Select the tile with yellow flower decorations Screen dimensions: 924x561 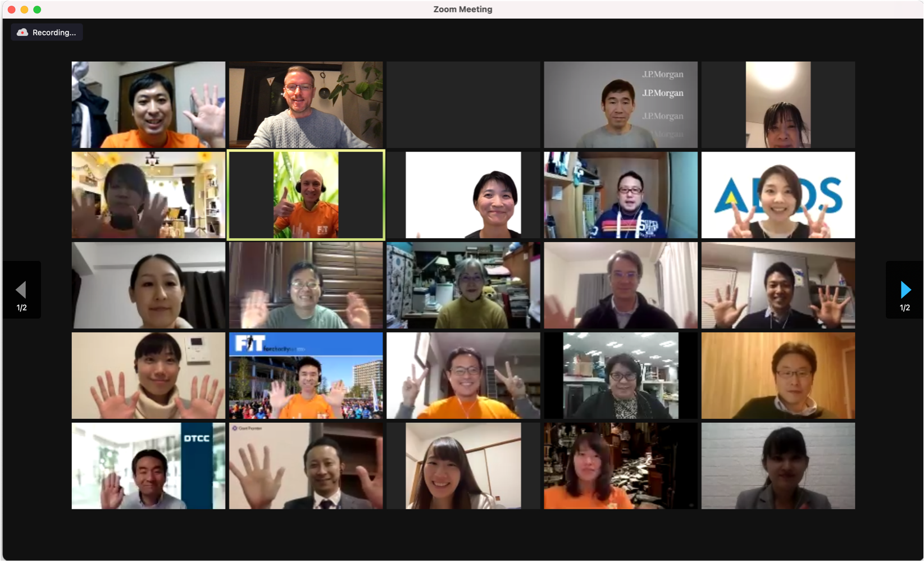coord(148,195)
